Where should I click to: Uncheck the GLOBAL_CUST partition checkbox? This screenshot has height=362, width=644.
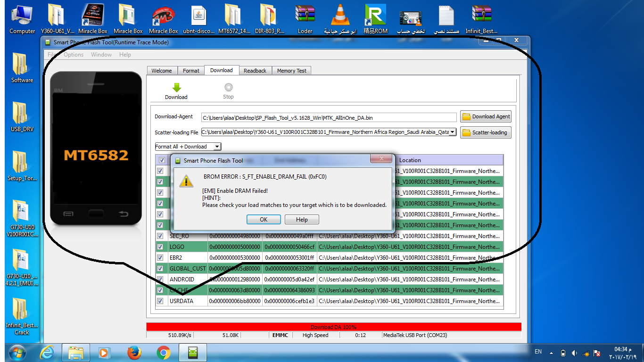(160, 268)
